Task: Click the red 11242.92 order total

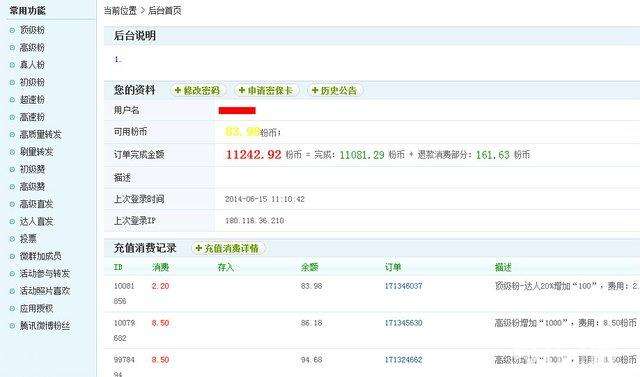Action: point(253,155)
